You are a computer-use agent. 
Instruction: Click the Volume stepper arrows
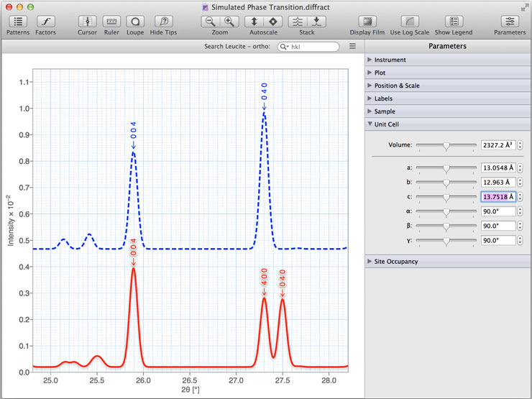(x=520, y=145)
